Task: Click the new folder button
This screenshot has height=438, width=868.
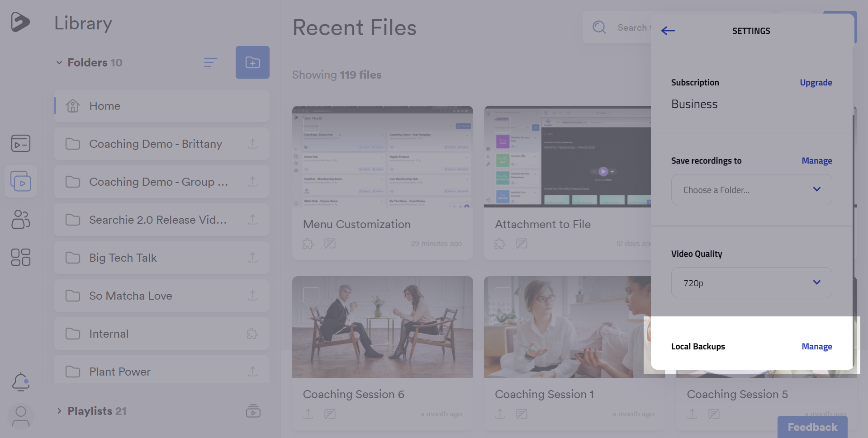Action: tap(252, 62)
